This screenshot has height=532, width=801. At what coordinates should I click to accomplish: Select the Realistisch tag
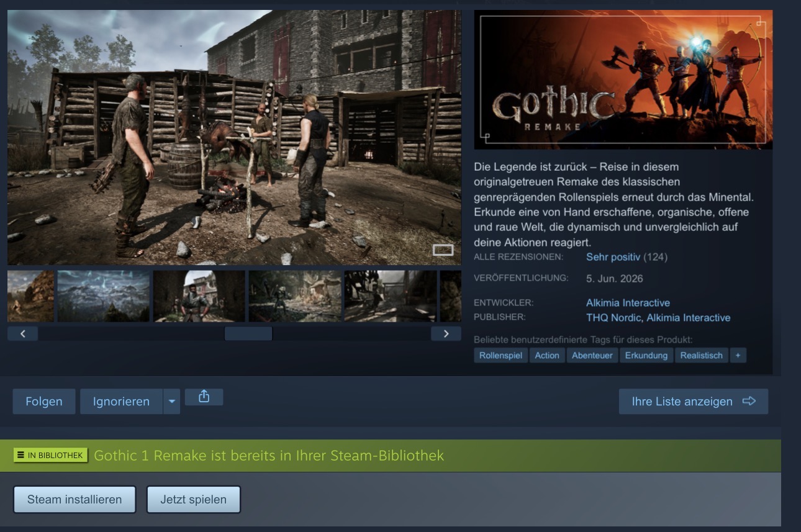tap(702, 355)
